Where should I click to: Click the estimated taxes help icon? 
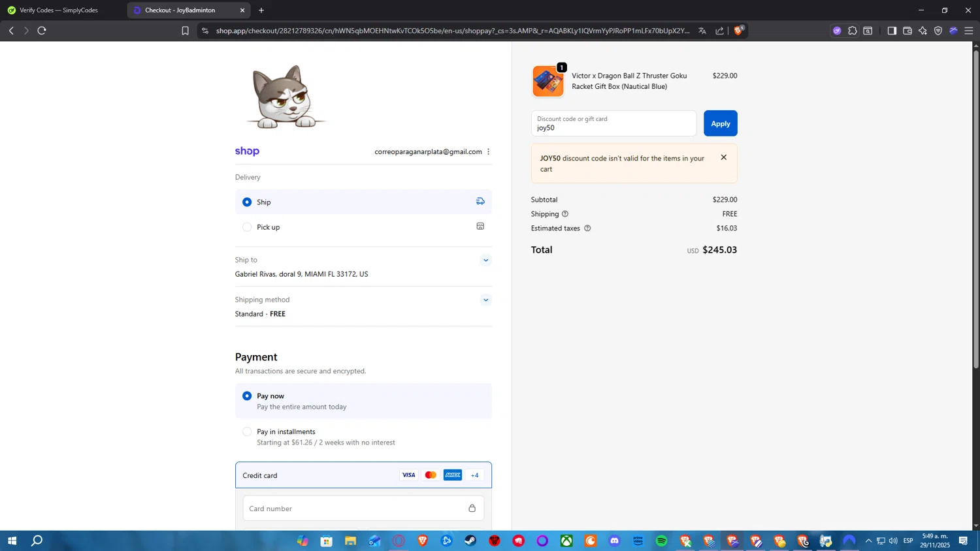(x=587, y=228)
